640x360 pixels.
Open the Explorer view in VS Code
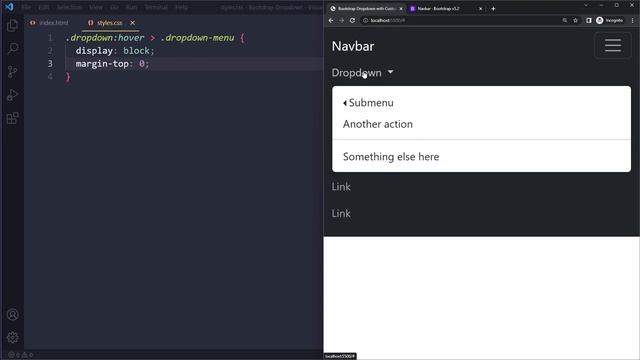[x=12, y=26]
